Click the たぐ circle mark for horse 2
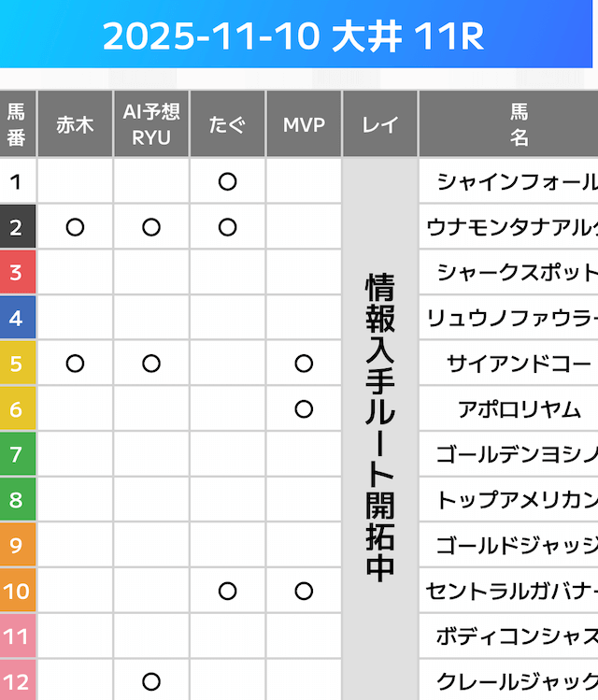This screenshot has width=598, height=700. 227,227
